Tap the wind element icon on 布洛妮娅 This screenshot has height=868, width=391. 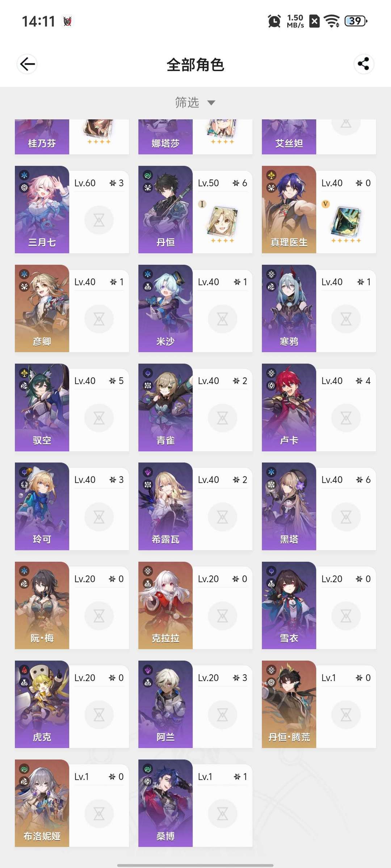(x=24, y=769)
